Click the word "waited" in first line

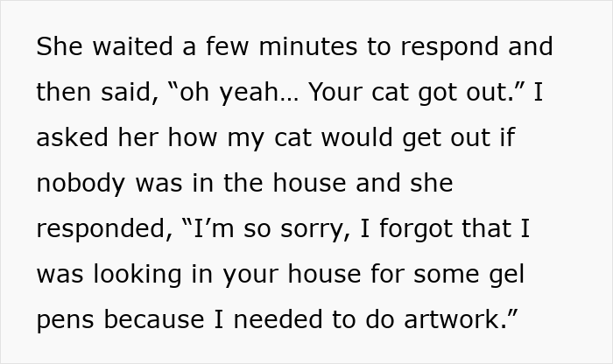click(x=133, y=46)
